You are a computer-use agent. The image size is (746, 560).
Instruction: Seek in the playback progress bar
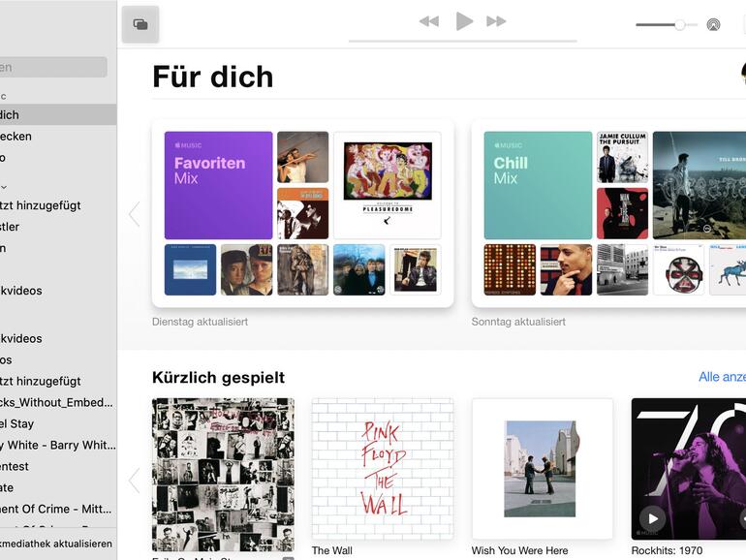(x=463, y=42)
